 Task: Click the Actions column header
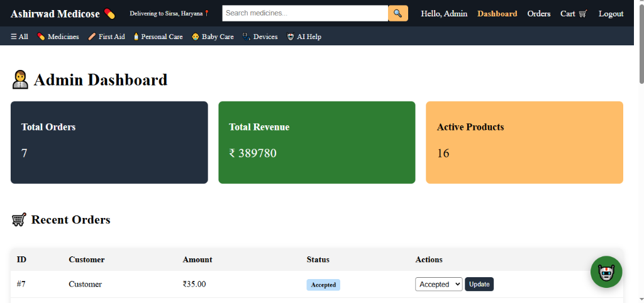[429, 260]
